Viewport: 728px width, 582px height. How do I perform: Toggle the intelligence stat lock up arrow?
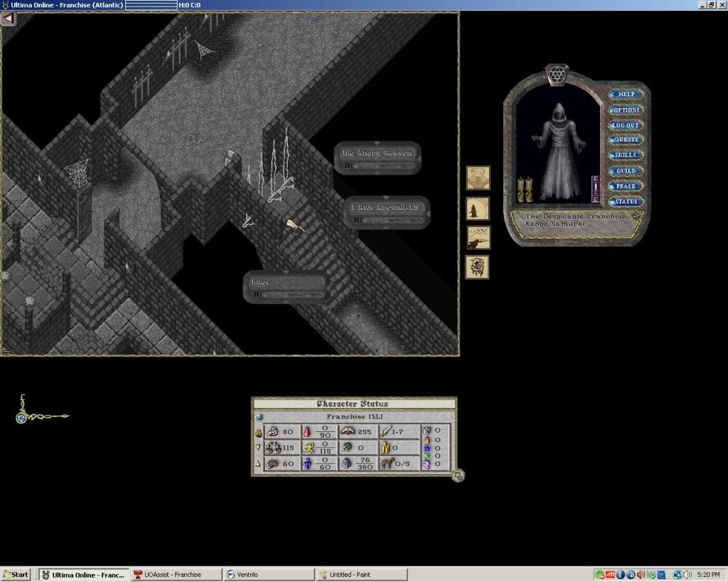258,463
